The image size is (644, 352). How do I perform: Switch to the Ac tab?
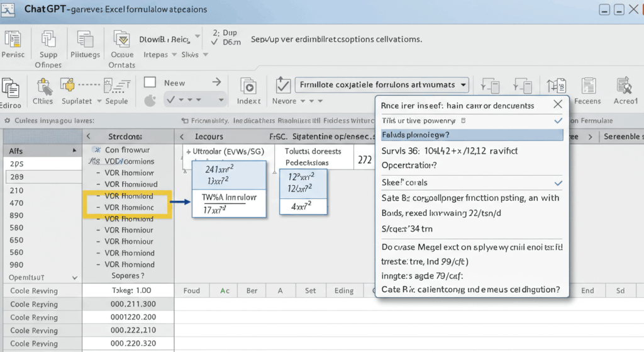(x=225, y=291)
